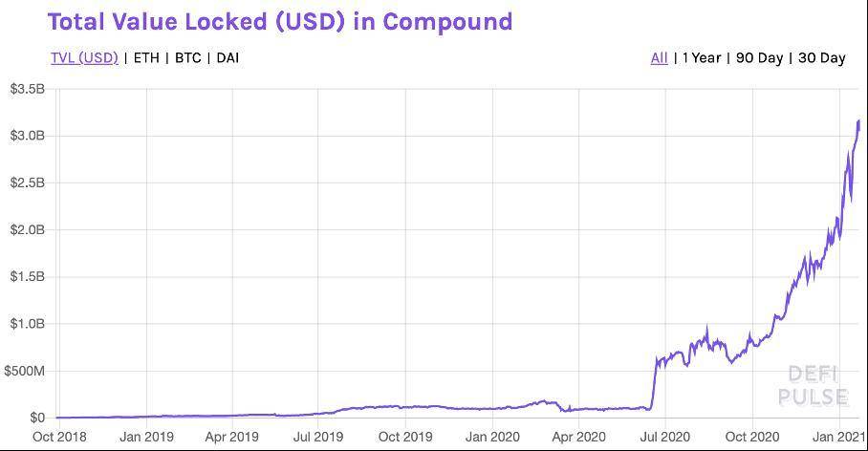868x451 pixels.
Task: Show the All time range
Action: tap(659, 57)
